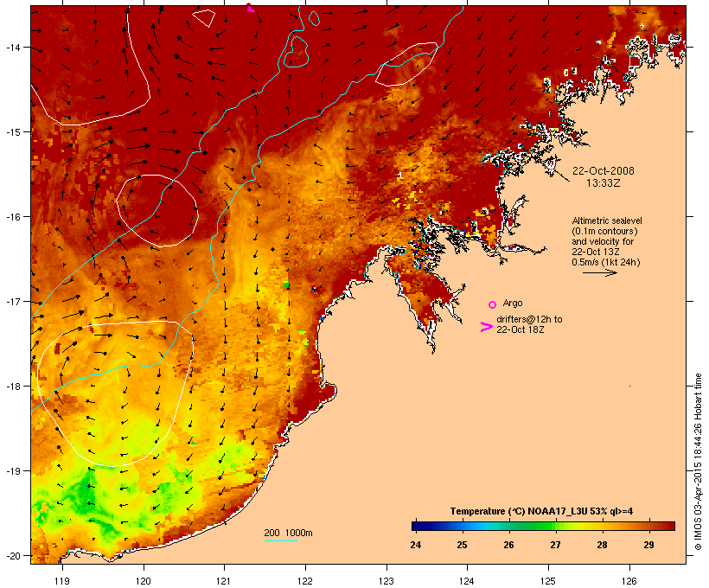Click the dark blue cold end of color bar
The height and width of the screenshot is (588, 709).
(x=418, y=526)
